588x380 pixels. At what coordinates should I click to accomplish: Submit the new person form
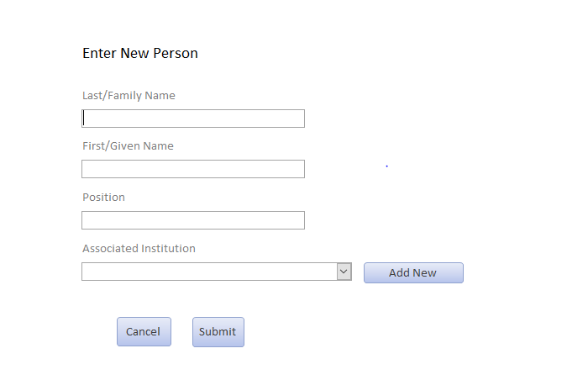(218, 332)
